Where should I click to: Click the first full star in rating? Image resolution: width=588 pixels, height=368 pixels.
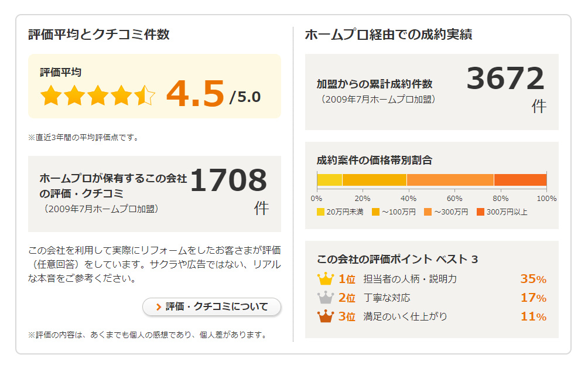[51, 96]
